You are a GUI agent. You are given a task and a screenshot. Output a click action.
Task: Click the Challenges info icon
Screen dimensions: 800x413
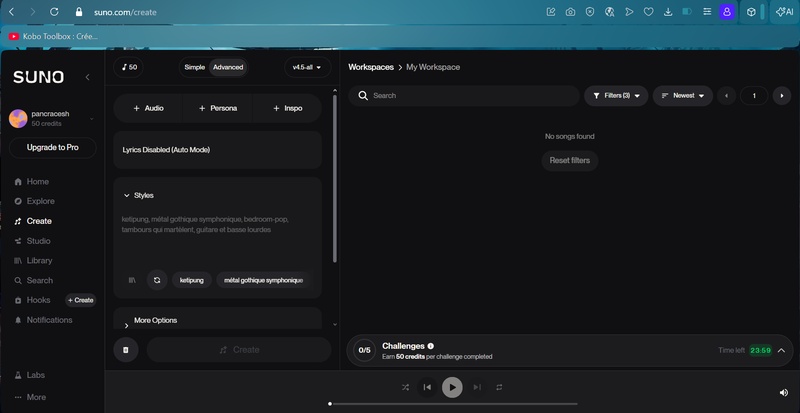431,346
